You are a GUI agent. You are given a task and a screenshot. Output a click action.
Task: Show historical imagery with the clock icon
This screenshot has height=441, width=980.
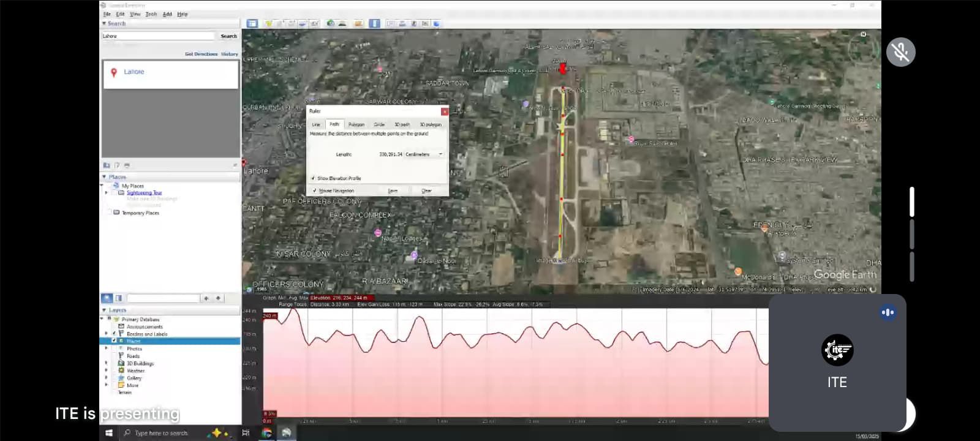pos(331,23)
